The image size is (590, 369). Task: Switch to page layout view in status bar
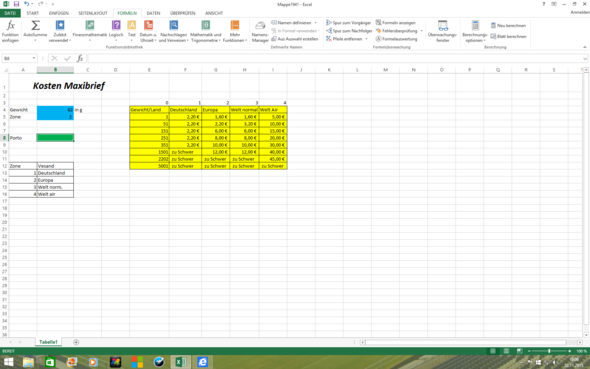506,351
